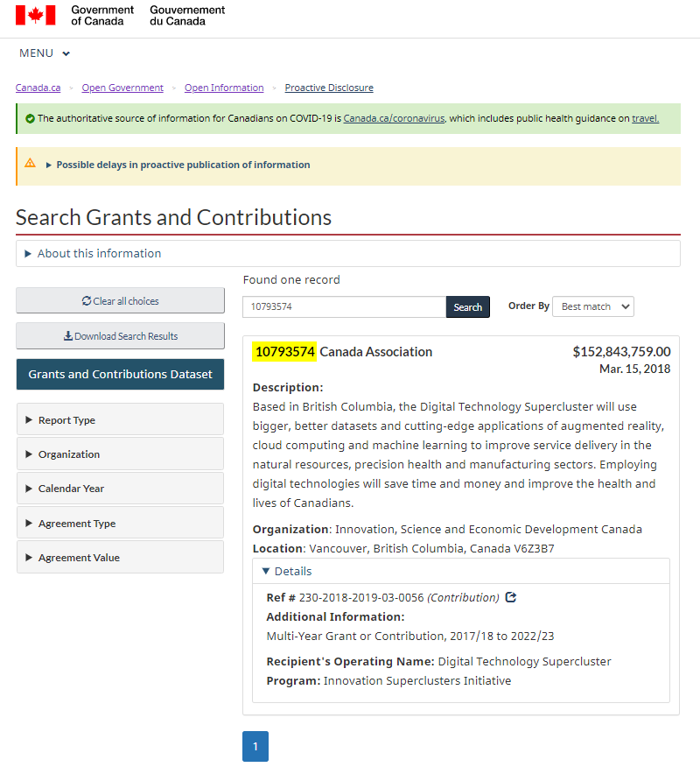Viewport: 700px width, 774px height.
Task: Click the green checkmark icon in COVID notice
Action: point(30,118)
